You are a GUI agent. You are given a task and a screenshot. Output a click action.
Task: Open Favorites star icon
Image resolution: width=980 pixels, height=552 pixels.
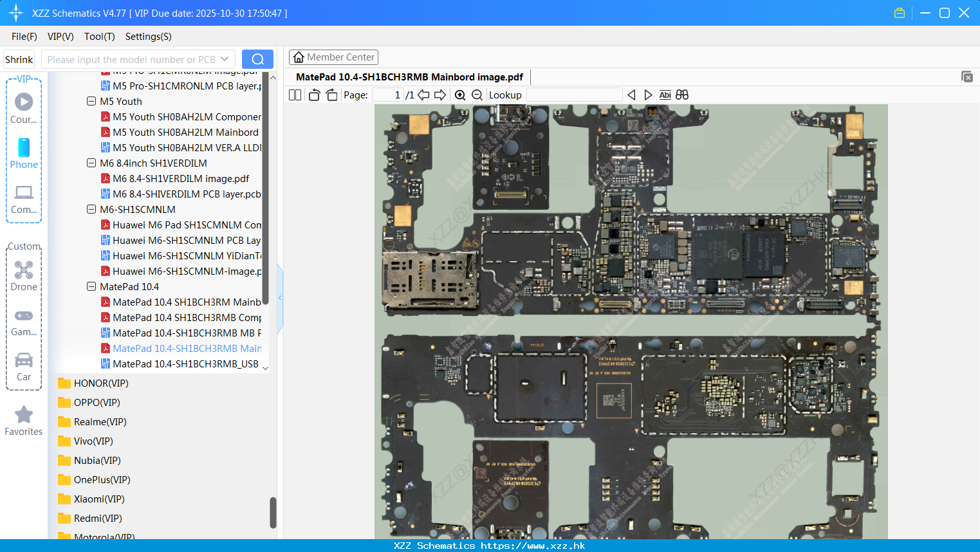tap(24, 421)
